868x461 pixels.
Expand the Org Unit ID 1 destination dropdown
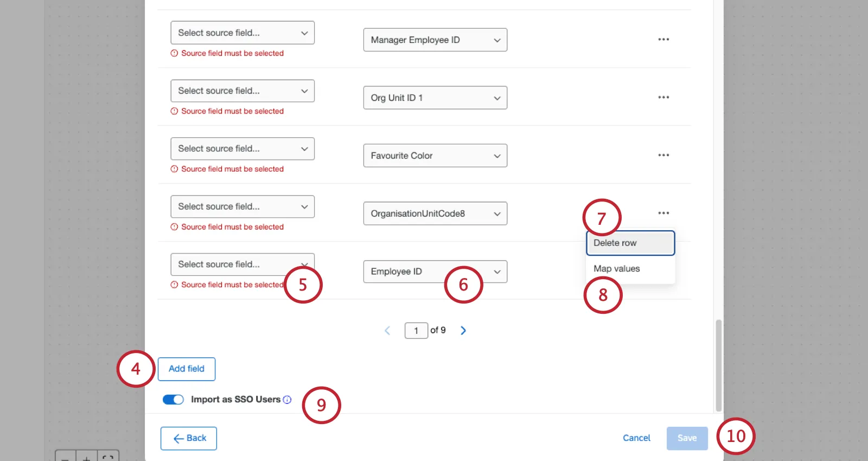tap(435, 98)
